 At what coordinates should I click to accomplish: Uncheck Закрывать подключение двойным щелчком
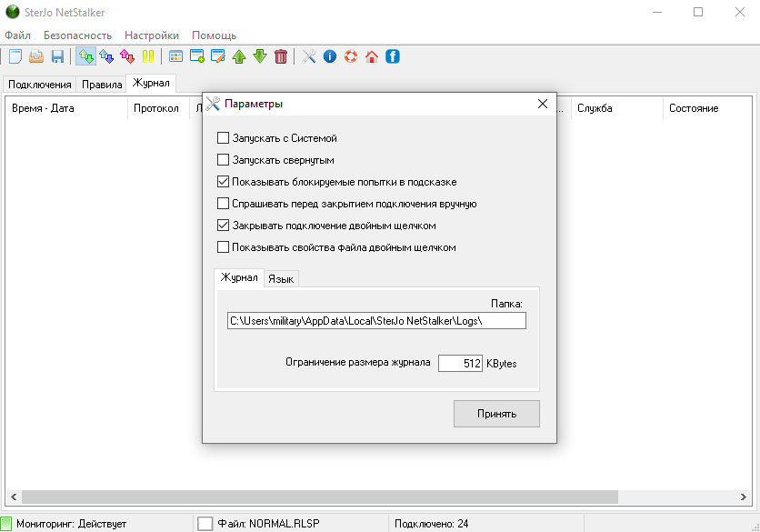tap(223, 226)
